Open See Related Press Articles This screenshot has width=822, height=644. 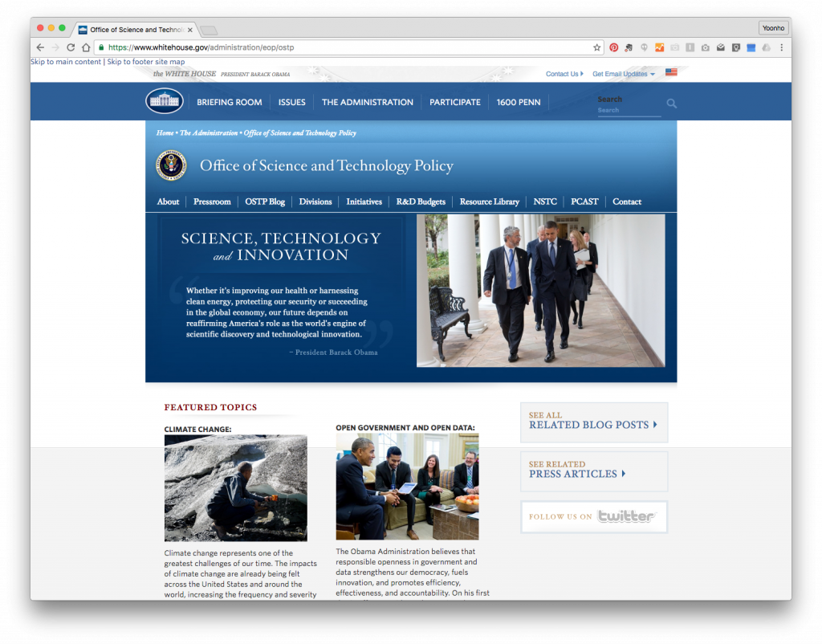(x=594, y=471)
